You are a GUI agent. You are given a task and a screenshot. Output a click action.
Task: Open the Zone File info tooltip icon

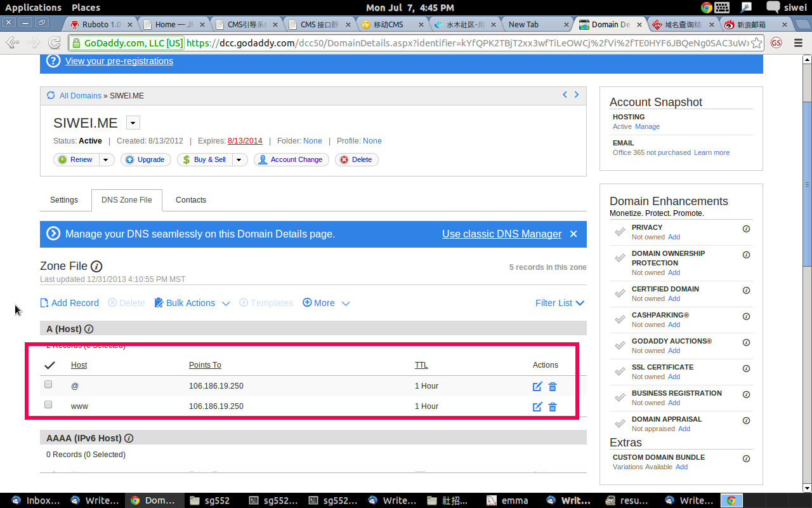tap(96, 266)
